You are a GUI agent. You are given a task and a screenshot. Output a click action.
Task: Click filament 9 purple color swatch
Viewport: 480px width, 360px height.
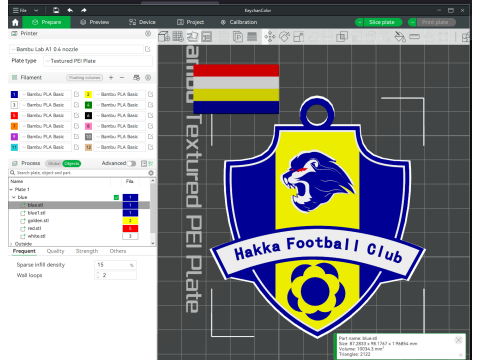pyautogui.click(x=14, y=137)
